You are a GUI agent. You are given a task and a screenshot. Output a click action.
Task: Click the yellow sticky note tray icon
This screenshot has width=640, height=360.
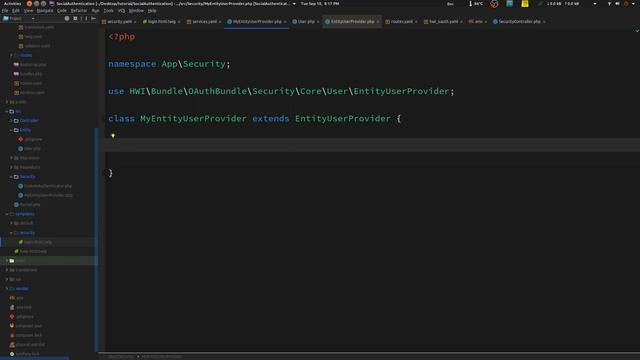click(x=525, y=4)
